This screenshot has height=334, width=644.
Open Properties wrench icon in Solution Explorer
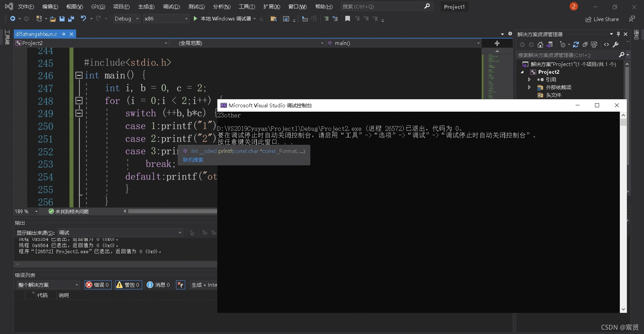pos(615,45)
